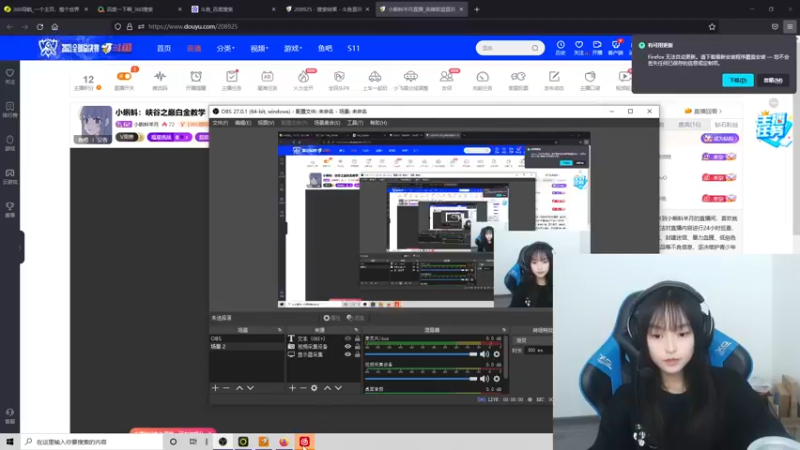The width and height of the screenshot is (800, 450).
Task: Click the 主播口令 icon
Action: click(590, 77)
